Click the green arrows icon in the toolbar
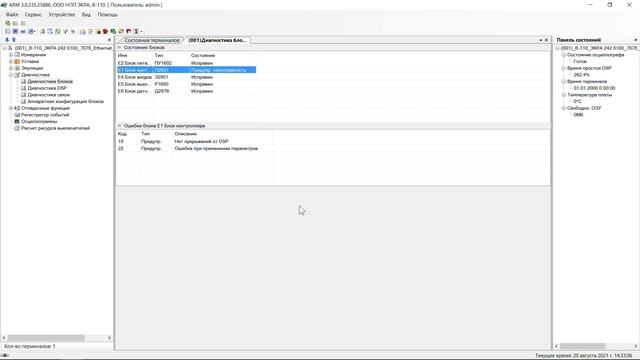This screenshot has width=640, height=360. (x=113, y=31)
